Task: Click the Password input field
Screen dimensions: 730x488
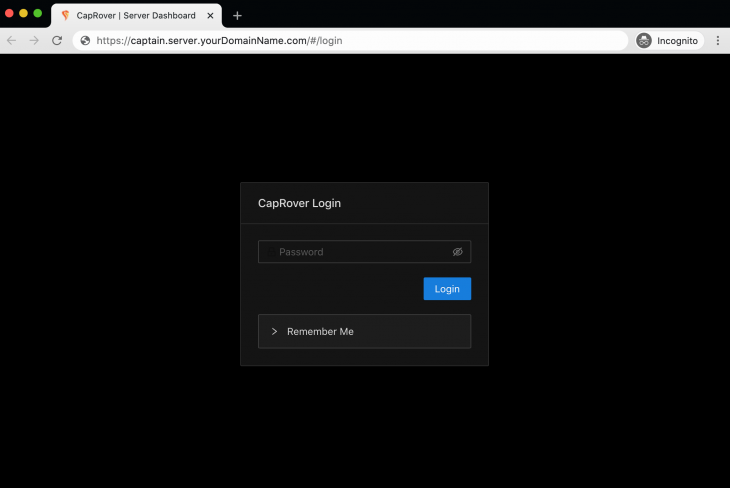Action: [x=364, y=252]
